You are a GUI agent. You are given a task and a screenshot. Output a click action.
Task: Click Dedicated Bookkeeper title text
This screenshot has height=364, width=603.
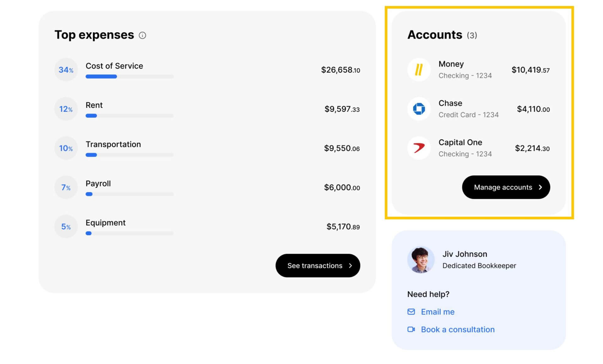(479, 265)
